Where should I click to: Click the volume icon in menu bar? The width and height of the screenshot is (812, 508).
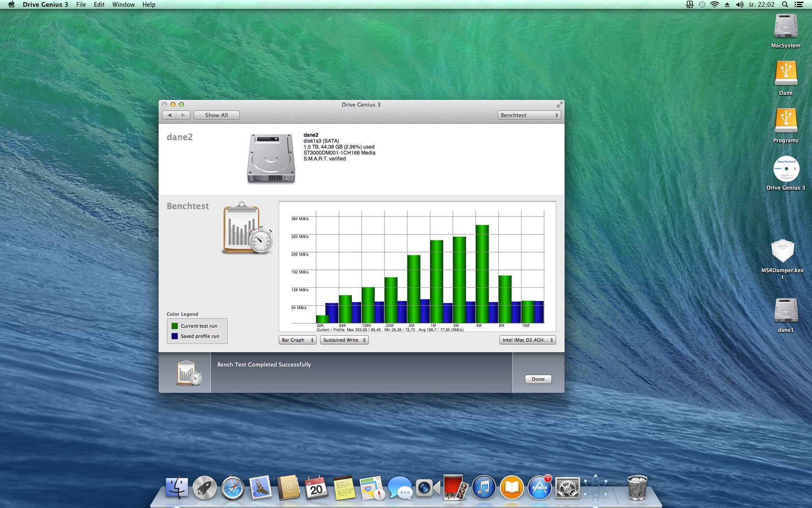coord(740,5)
